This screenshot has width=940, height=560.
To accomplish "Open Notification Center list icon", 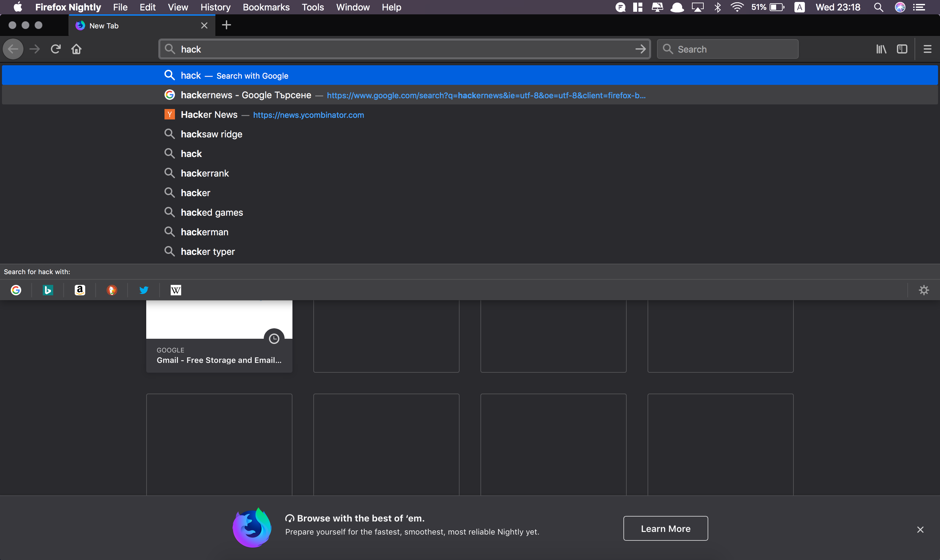I will [x=919, y=7].
